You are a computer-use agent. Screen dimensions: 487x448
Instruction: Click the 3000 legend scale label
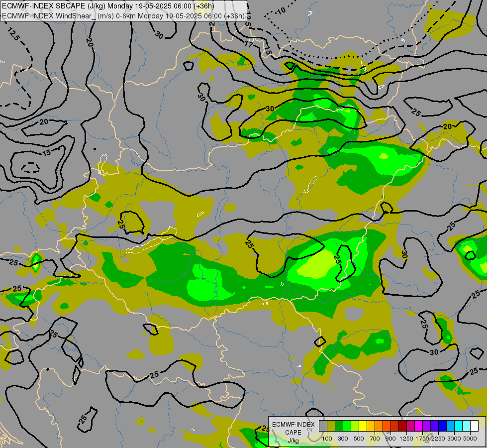(x=454, y=439)
